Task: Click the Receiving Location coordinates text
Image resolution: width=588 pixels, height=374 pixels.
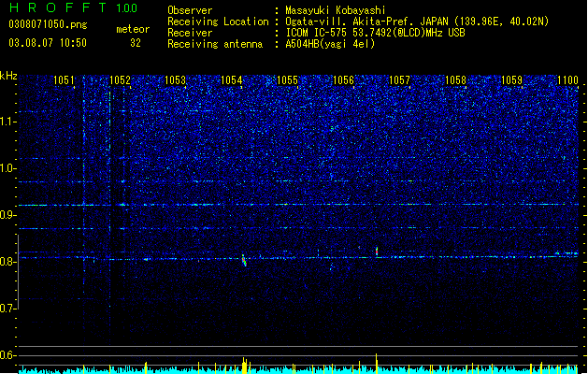Action: (417, 22)
